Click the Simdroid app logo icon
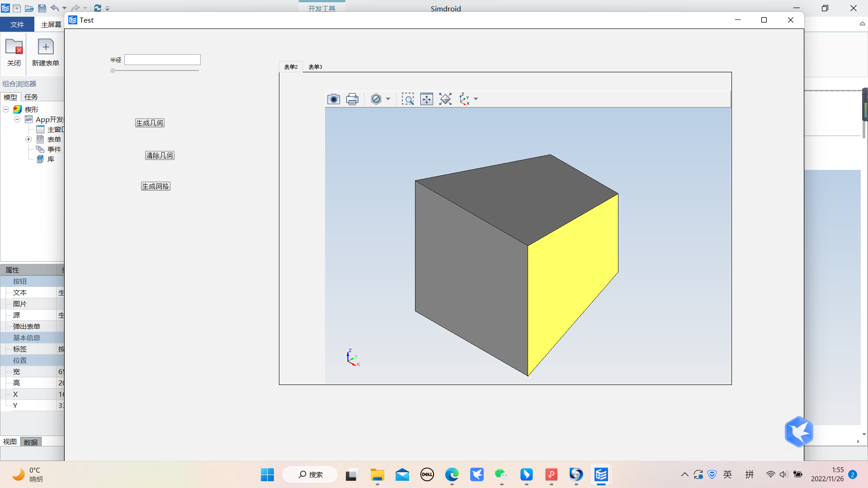868x488 pixels. click(5, 8)
